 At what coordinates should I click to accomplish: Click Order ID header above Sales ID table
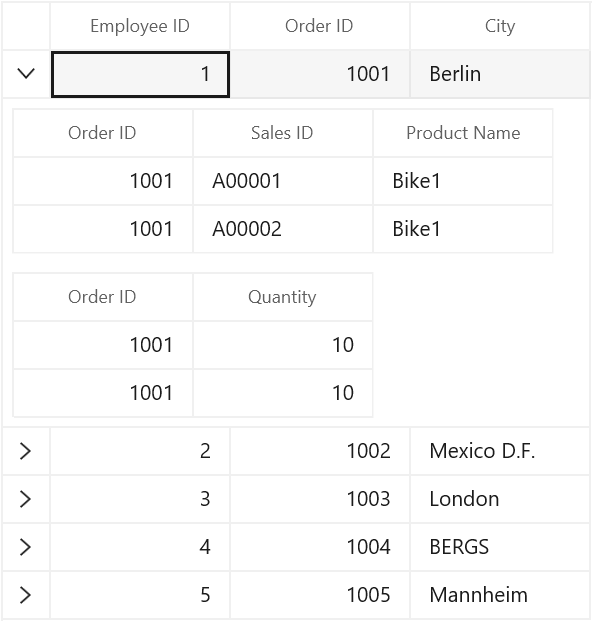(103, 133)
